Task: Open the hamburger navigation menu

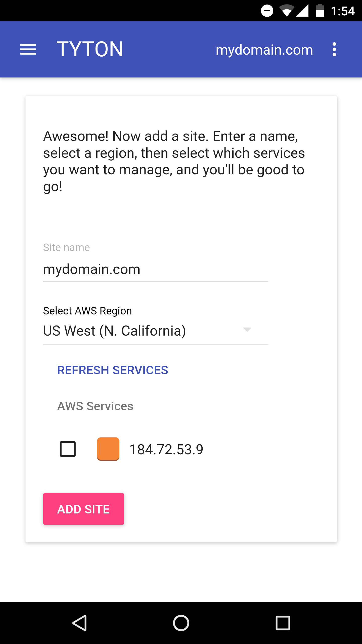Action: [28, 49]
